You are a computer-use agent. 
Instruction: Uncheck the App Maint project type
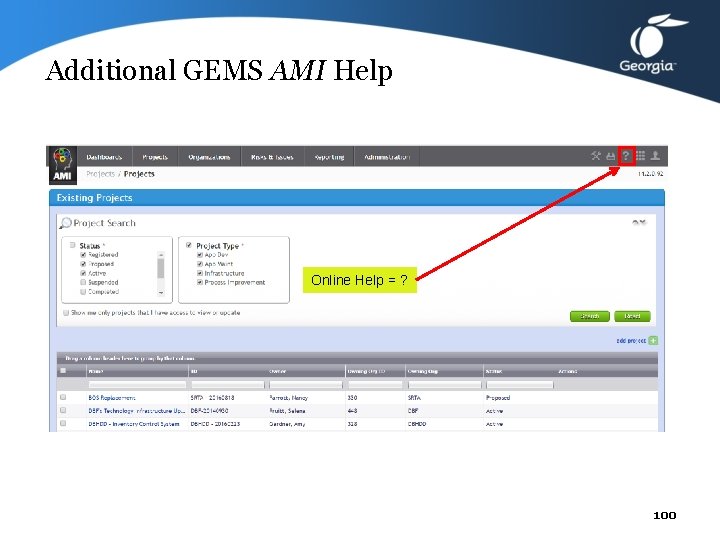point(200,264)
